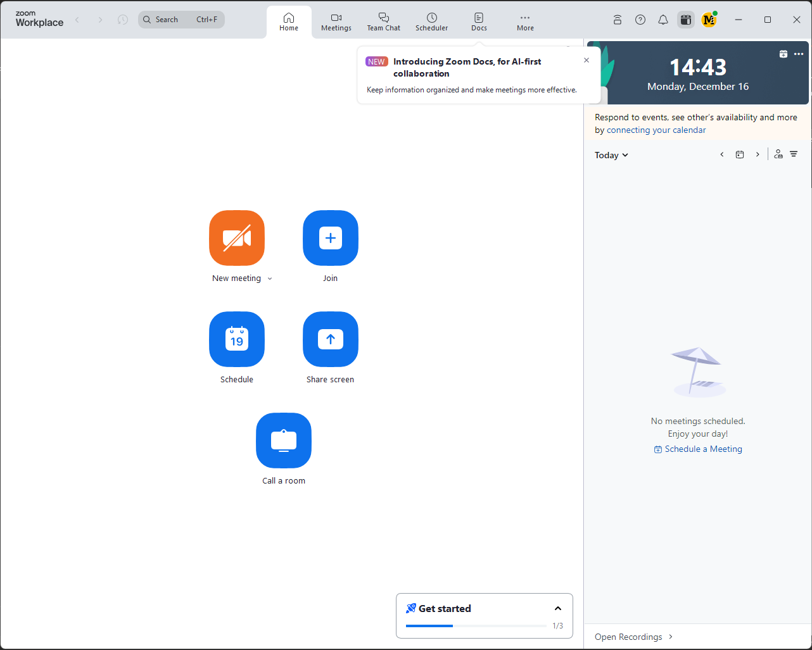Click the NEW badge on the announcement
Viewport: 812px width, 650px height.
point(377,61)
